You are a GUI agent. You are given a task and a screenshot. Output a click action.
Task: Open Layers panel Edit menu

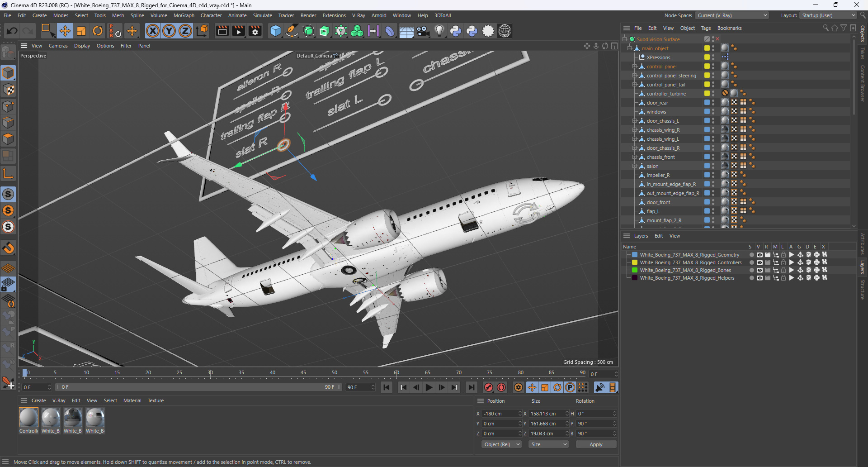point(659,236)
